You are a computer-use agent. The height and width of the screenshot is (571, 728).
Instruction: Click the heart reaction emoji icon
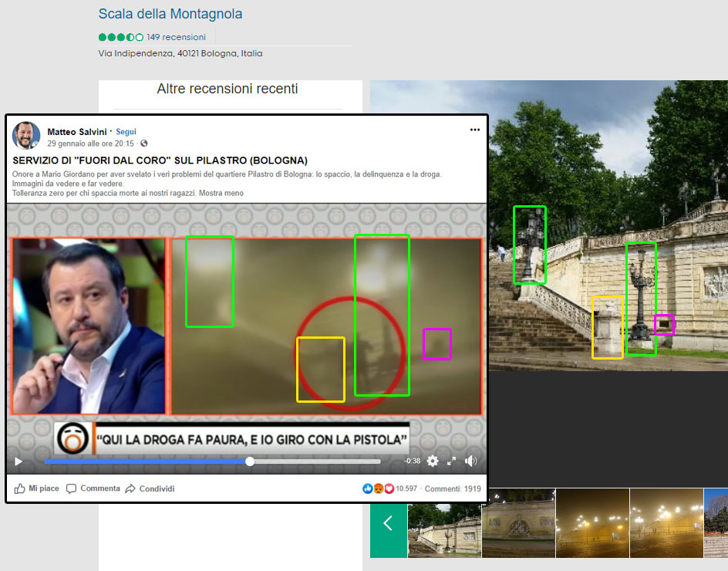[389, 488]
